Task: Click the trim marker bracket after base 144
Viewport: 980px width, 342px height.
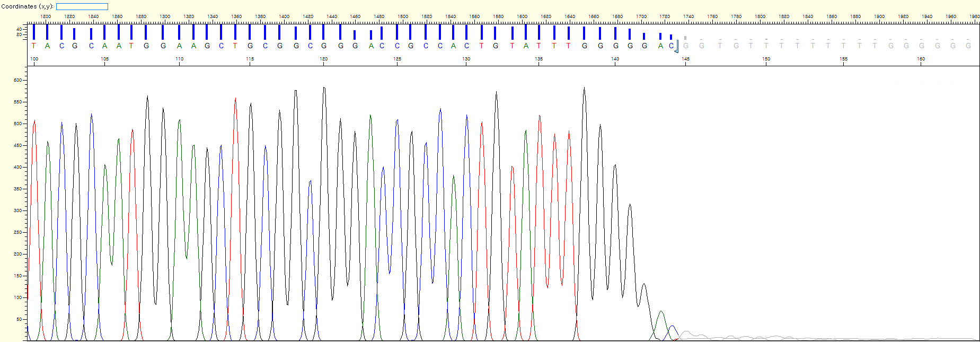Action: (676, 47)
